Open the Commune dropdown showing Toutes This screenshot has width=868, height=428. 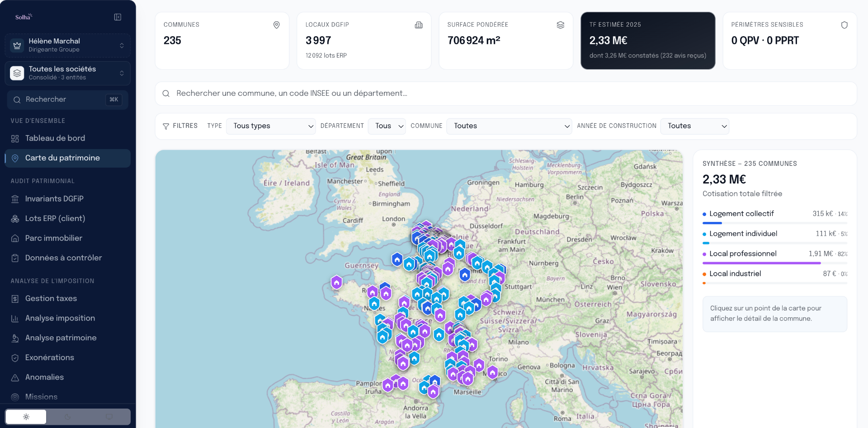[509, 126]
